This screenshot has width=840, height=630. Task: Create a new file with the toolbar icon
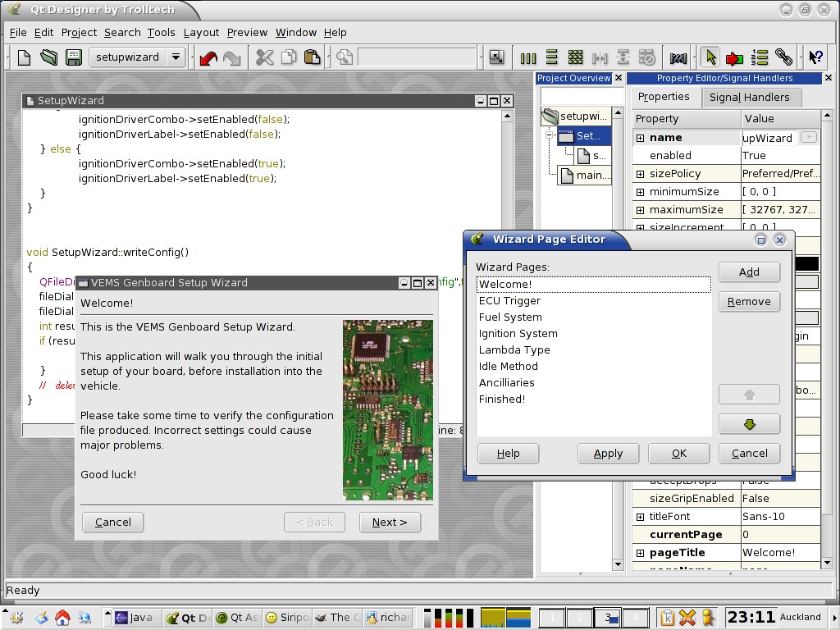(x=24, y=57)
